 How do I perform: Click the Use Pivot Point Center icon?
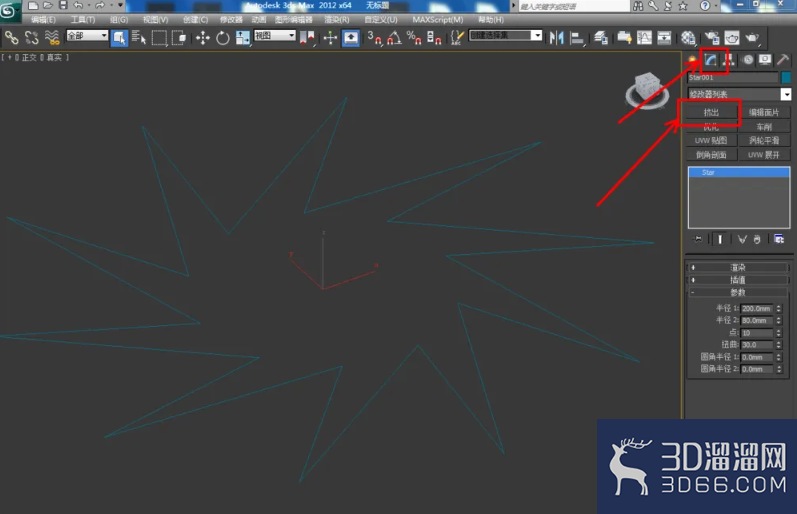(307, 38)
